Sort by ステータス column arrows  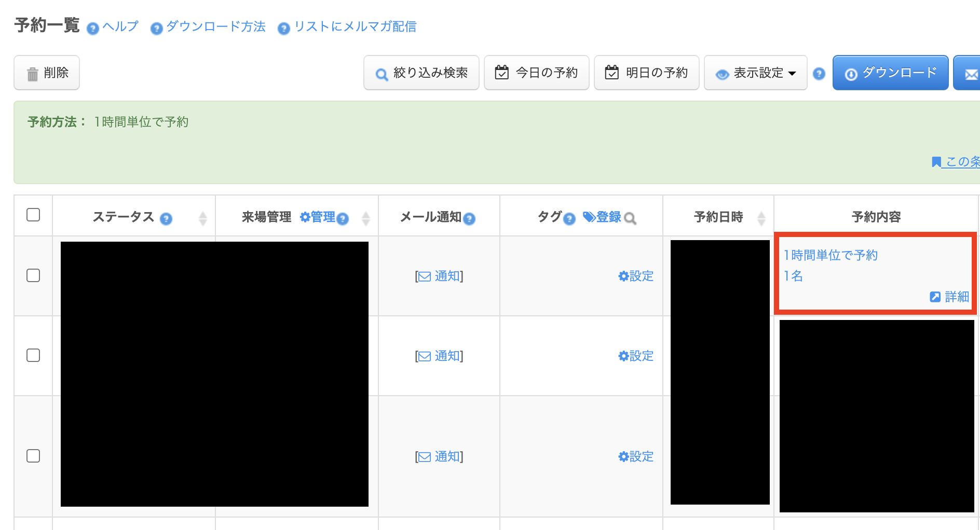(x=203, y=218)
